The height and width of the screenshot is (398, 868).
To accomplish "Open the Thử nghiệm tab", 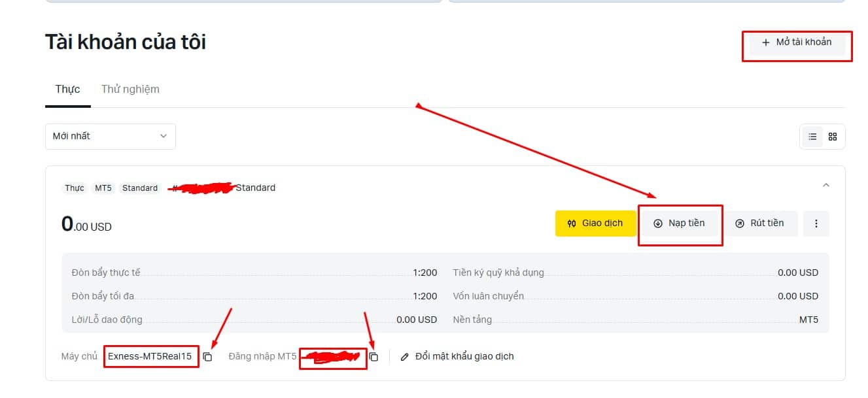I will pos(130,89).
